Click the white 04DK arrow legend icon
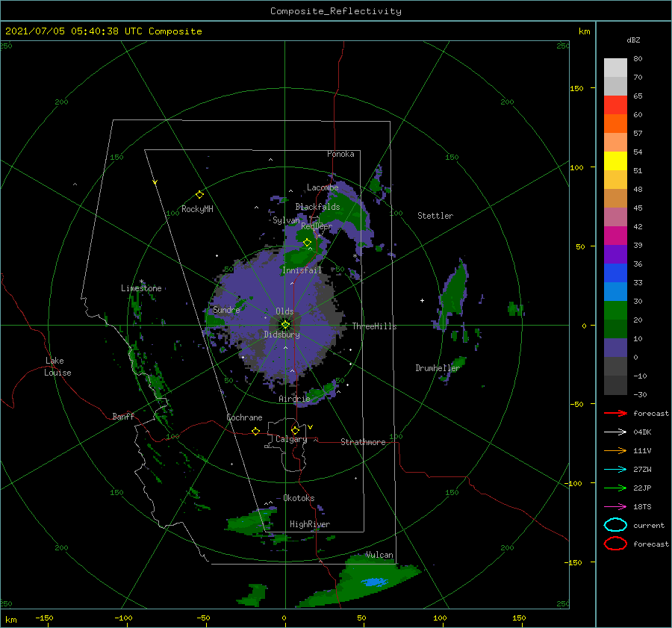The height and width of the screenshot is (628, 672). [615, 432]
